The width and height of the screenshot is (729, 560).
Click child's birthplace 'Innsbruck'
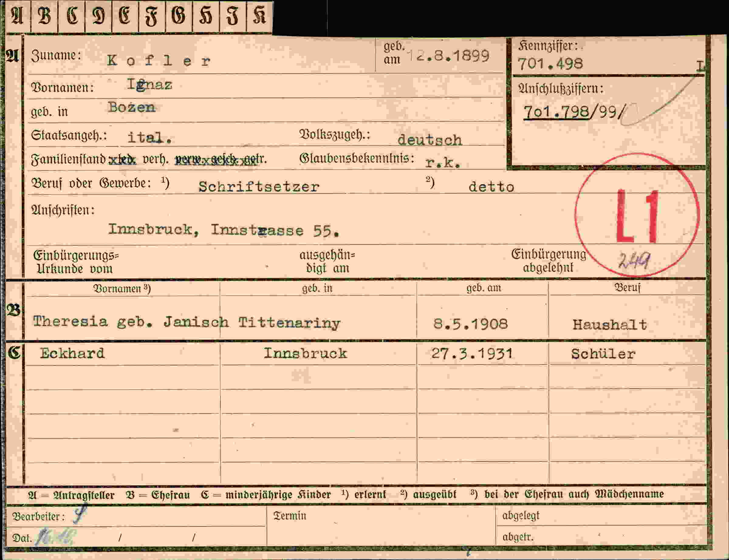[305, 353]
